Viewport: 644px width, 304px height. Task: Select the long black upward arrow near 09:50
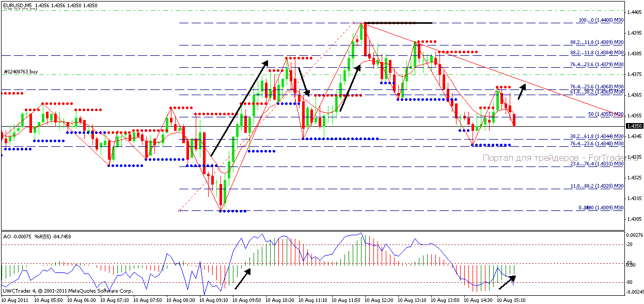[239, 108]
